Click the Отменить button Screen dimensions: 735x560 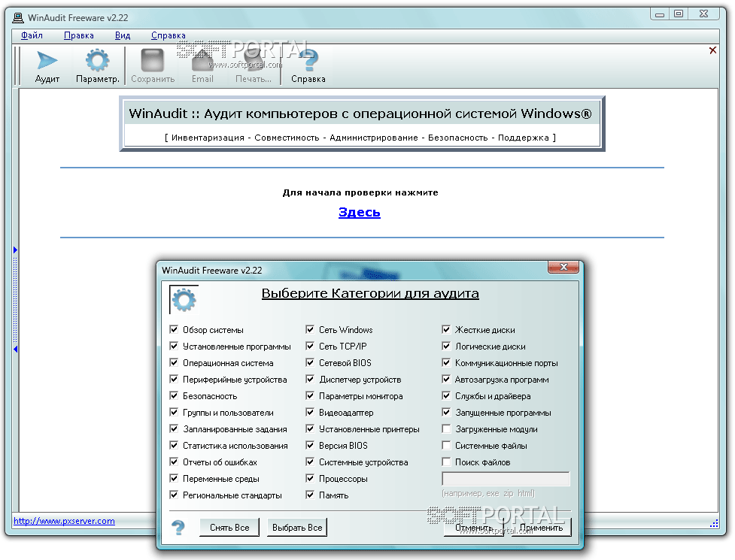tap(473, 527)
